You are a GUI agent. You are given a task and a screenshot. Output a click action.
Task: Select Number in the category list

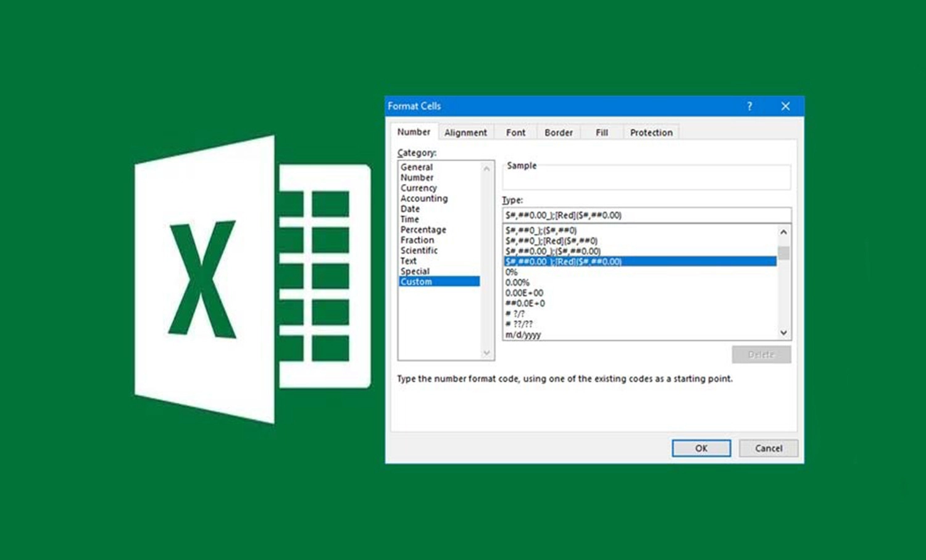(417, 177)
